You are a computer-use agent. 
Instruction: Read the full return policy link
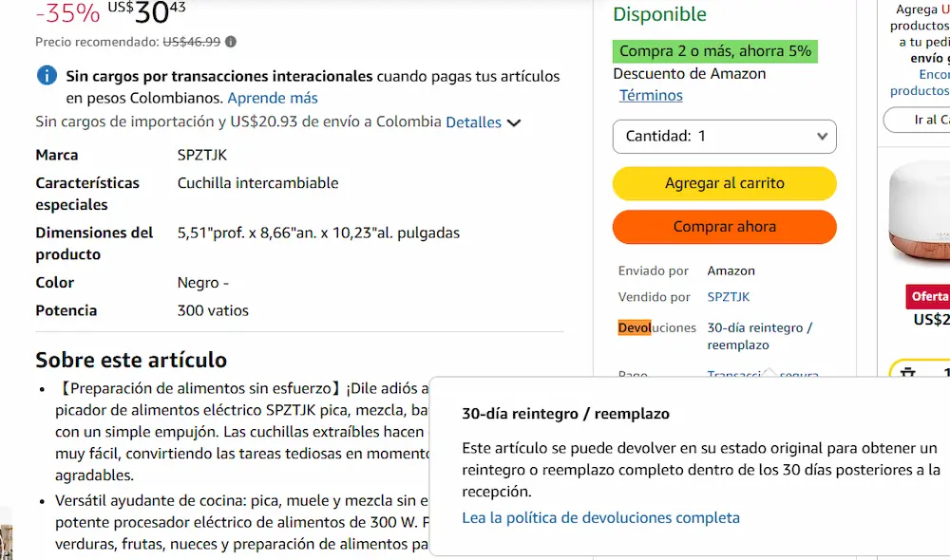(600, 518)
